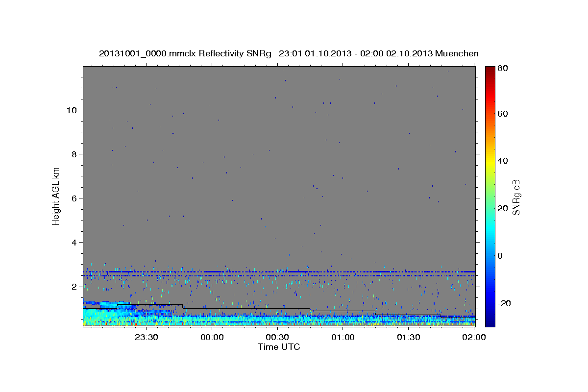Click the 'SNRg dB' colorbar label
588x392 pixels.
click(516, 197)
